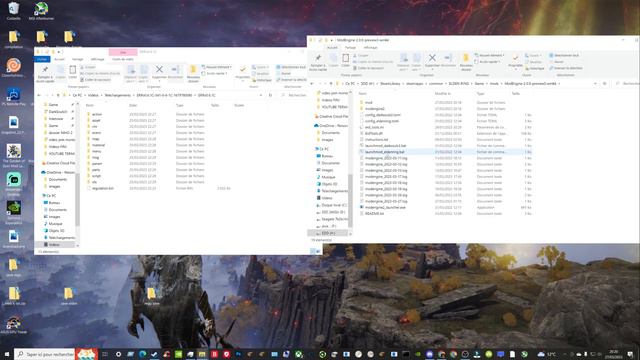This screenshot has height=360, width=640.
Task: Click ELDEN RING breadcrumb in ModEngine address bar
Action: pos(458,83)
